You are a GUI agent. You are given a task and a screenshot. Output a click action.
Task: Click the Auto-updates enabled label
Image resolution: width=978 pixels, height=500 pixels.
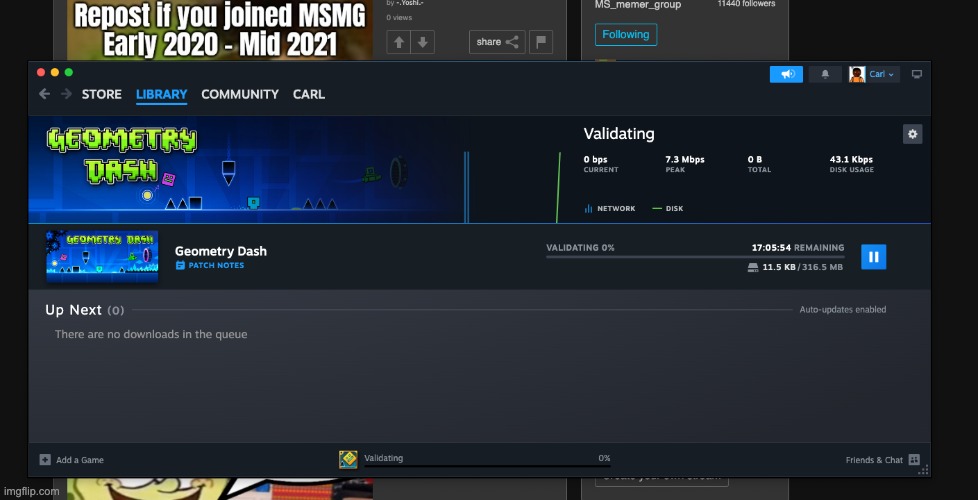click(843, 310)
